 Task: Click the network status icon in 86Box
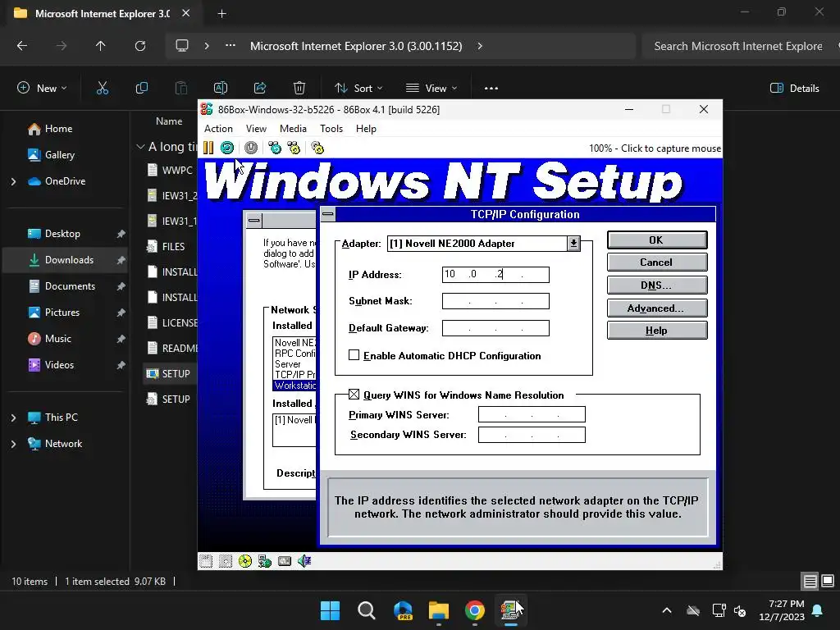pyautogui.click(x=265, y=561)
